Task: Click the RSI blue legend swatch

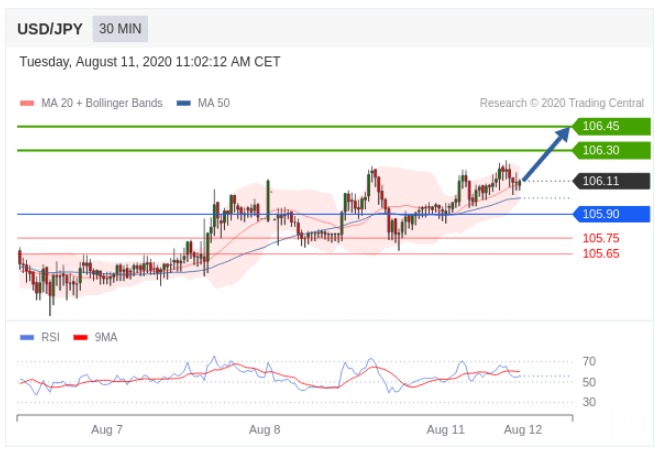Action: tap(27, 337)
